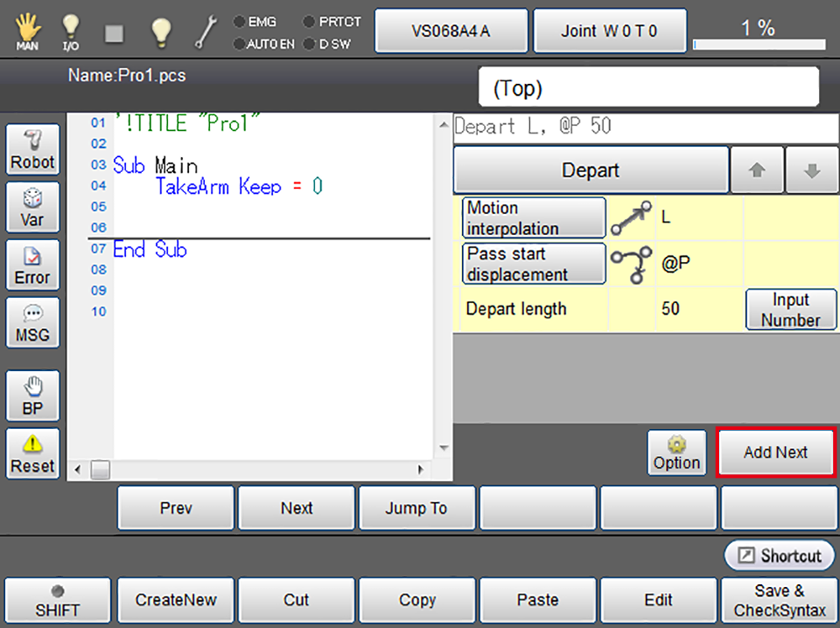
Task: Click the up arrow beside Depart
Action: pyautogui.click(x=757, y=170)
